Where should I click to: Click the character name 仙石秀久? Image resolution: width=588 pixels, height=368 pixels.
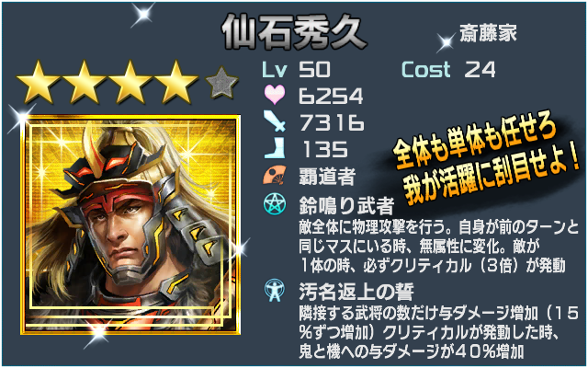point(294,32)
